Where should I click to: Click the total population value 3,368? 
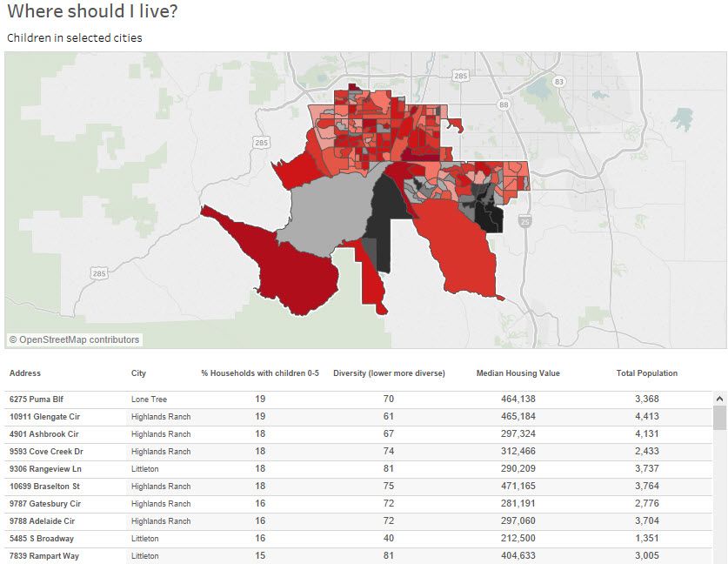647,399
